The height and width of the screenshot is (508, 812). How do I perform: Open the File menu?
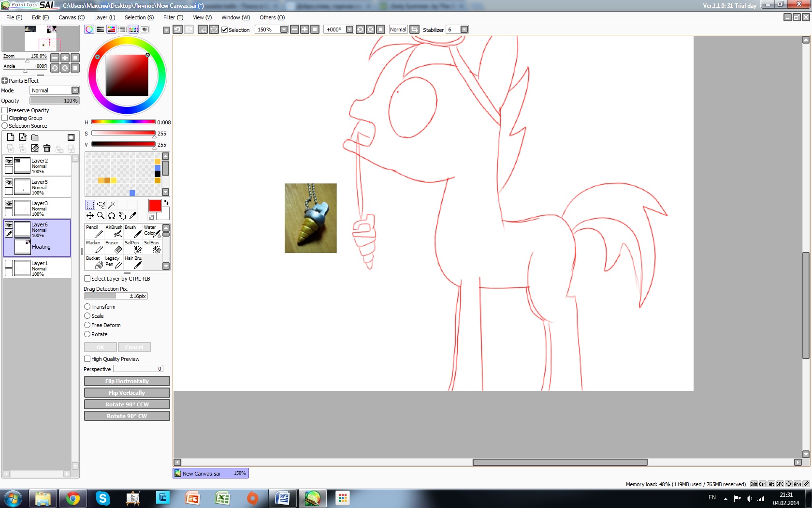click(x=14, y=17)
